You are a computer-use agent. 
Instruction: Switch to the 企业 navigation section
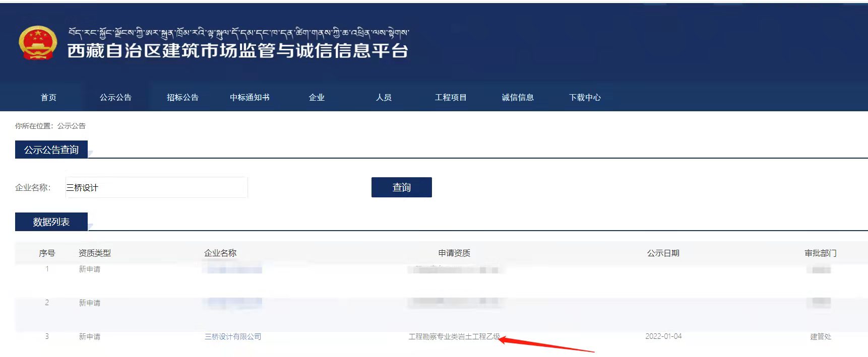pyautogui.click(x=317, y=98)
